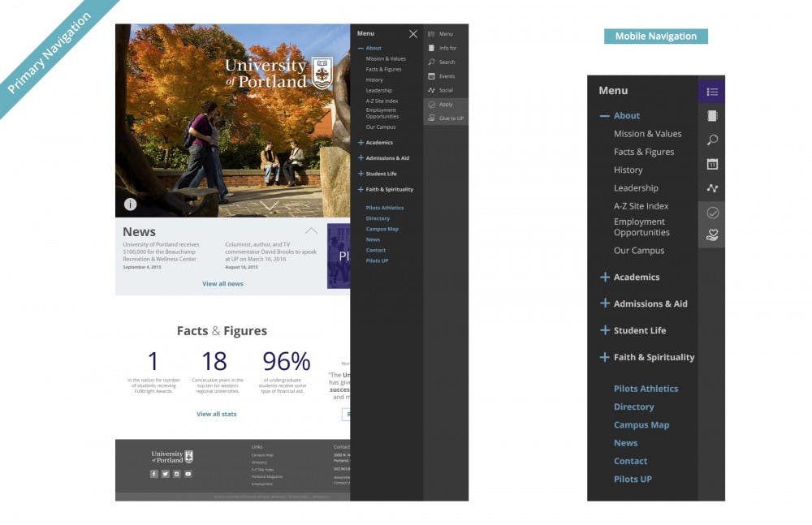Open the Facebook icon in the footer
The image size is (812, 525).
pyautogui.click(x=153, y=474)
